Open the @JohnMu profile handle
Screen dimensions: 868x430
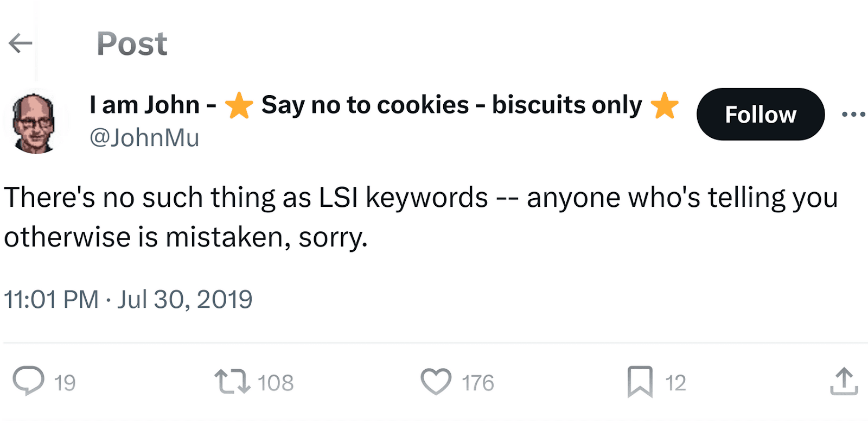coord(144,138)
